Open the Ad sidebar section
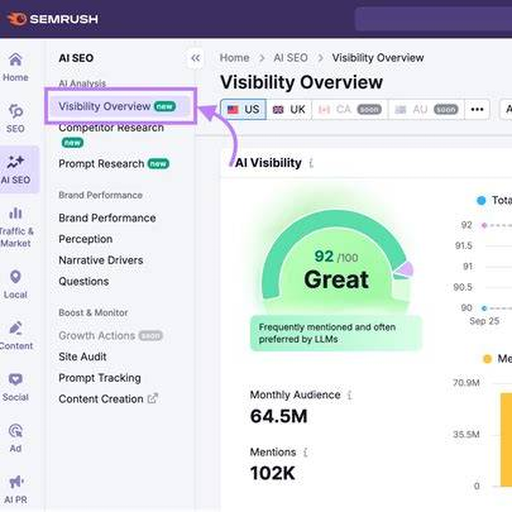 click(15, 438)
